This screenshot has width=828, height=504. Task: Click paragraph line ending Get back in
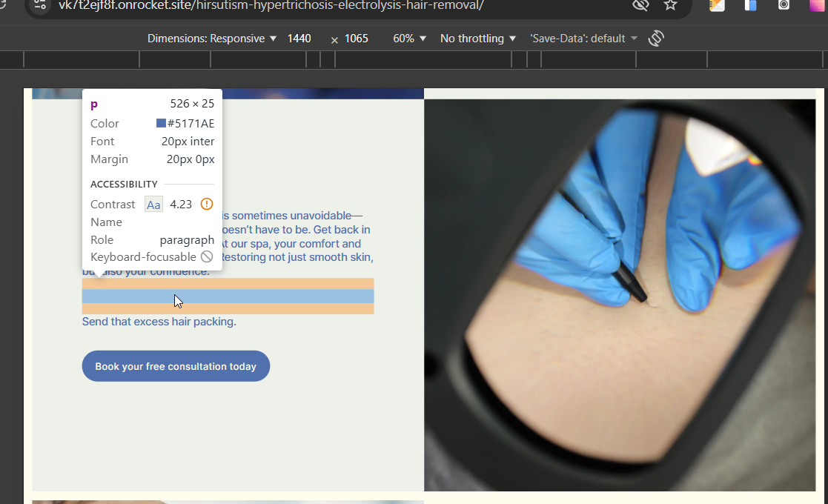(x=297, y=230)
